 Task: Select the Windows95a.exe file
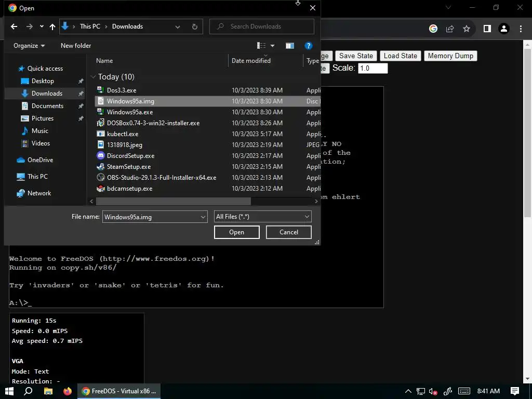pos(129,112)
